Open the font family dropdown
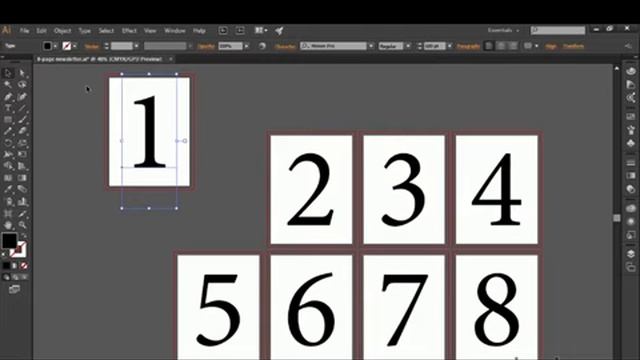Image resolution: width=640 pixels, height=360 pixels. [x=371, y=46]
